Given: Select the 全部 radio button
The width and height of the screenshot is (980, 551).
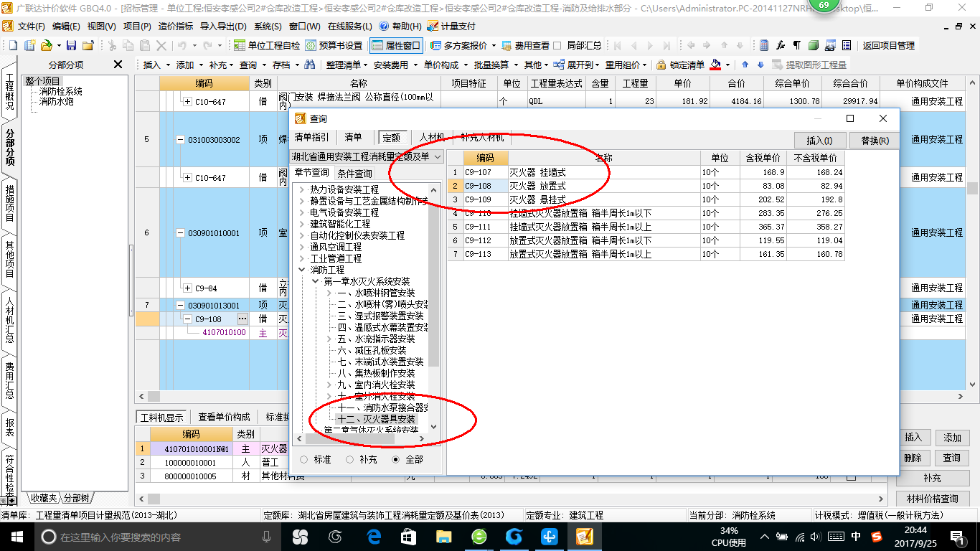Looking at the screenshot, I should 396,459.
